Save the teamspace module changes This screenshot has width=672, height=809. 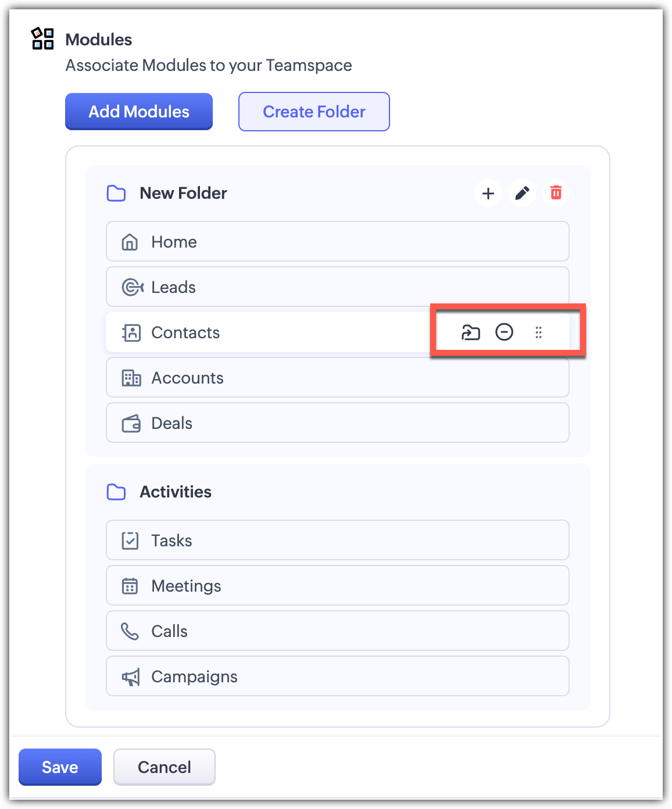tap(60, 767)
